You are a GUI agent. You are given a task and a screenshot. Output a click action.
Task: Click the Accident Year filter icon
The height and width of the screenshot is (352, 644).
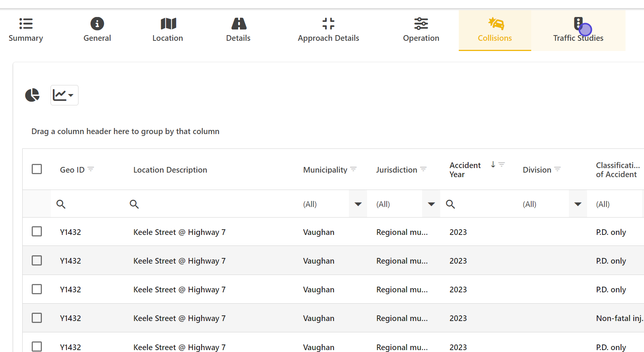(501, 165)
